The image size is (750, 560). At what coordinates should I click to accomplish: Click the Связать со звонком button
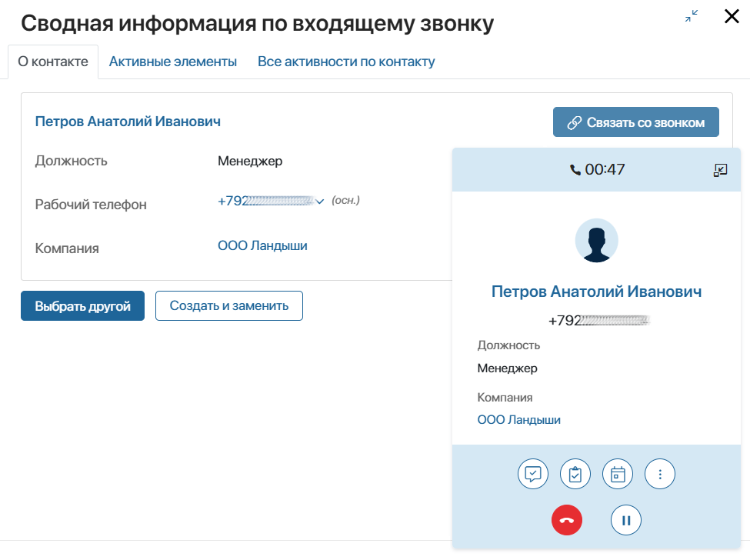click(635, 122)
